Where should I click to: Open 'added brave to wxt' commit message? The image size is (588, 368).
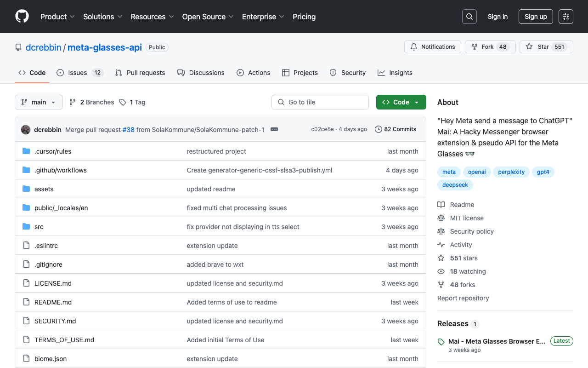click(215, 264)
